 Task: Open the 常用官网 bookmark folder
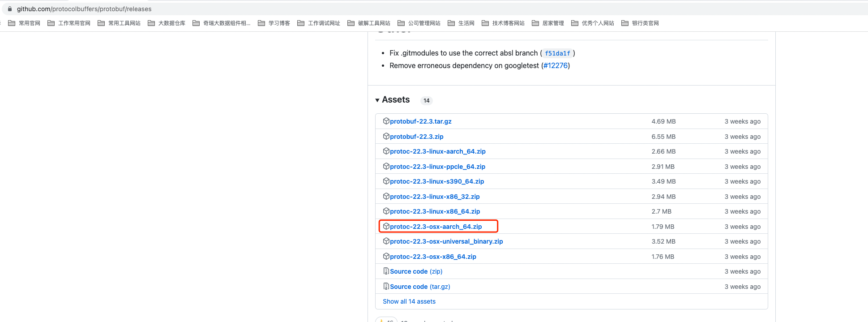(25, 23)
